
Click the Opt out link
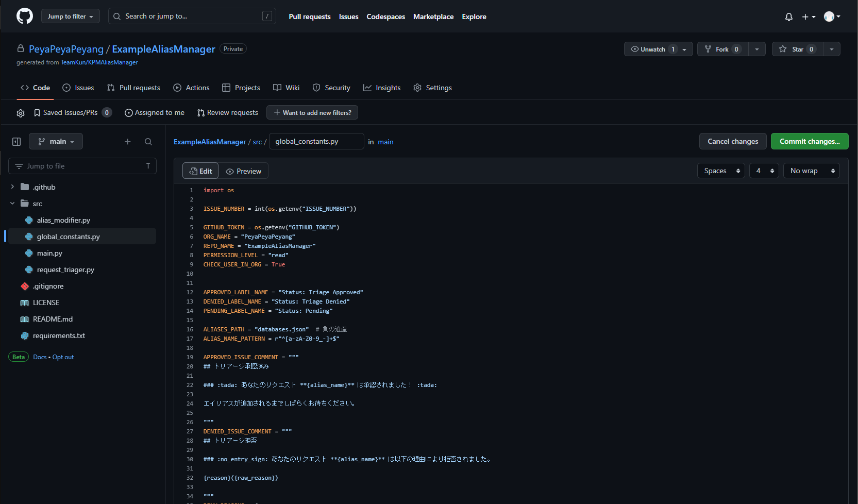pos(63,357)
